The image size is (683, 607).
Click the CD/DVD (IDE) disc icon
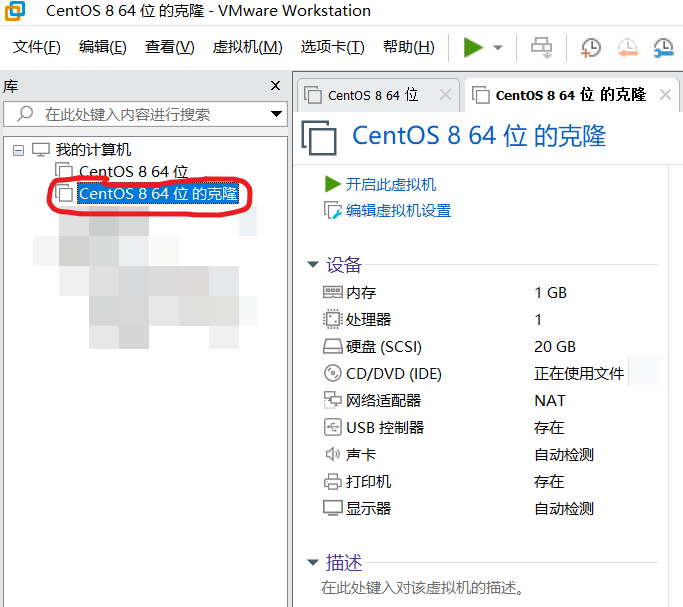point(333,373)
